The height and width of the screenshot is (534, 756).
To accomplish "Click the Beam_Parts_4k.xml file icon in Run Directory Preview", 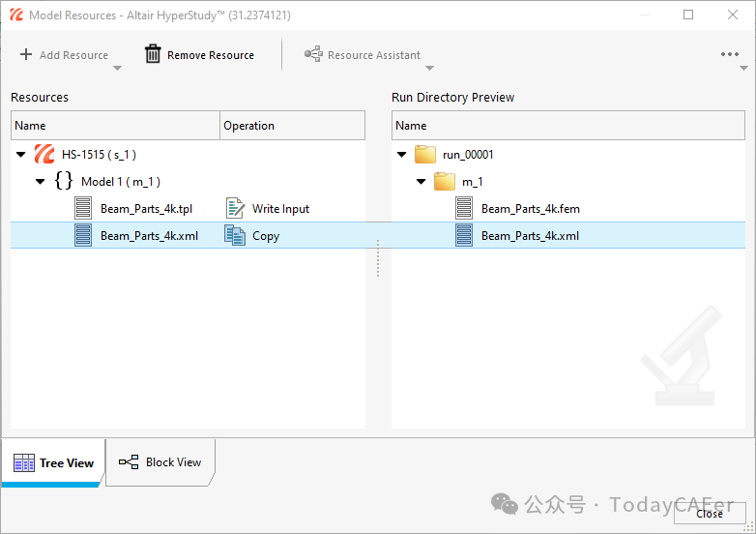I will [464, 235].
